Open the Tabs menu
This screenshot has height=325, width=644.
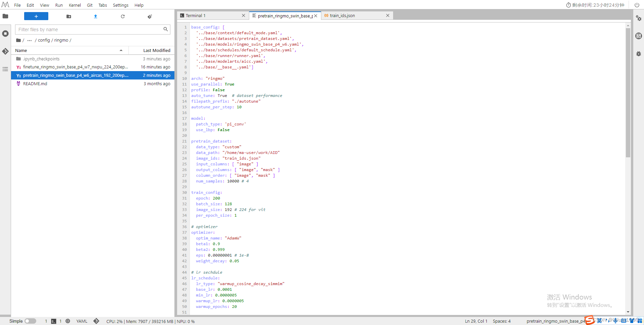103,5
